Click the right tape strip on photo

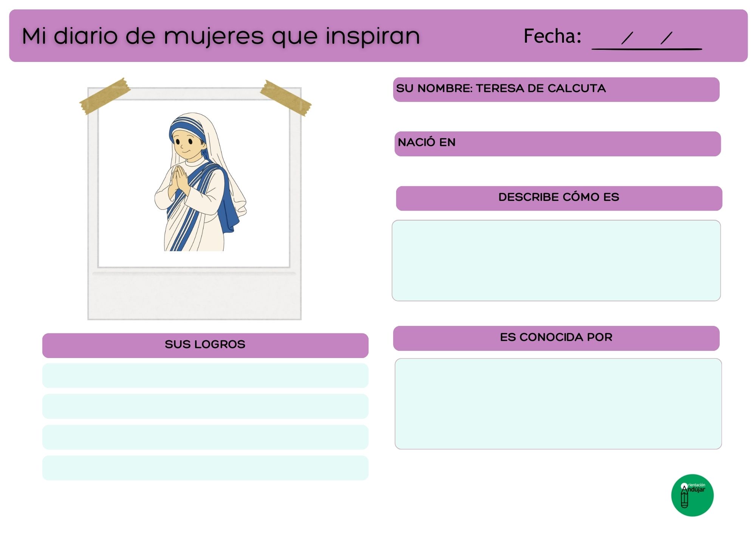[286, 98]
